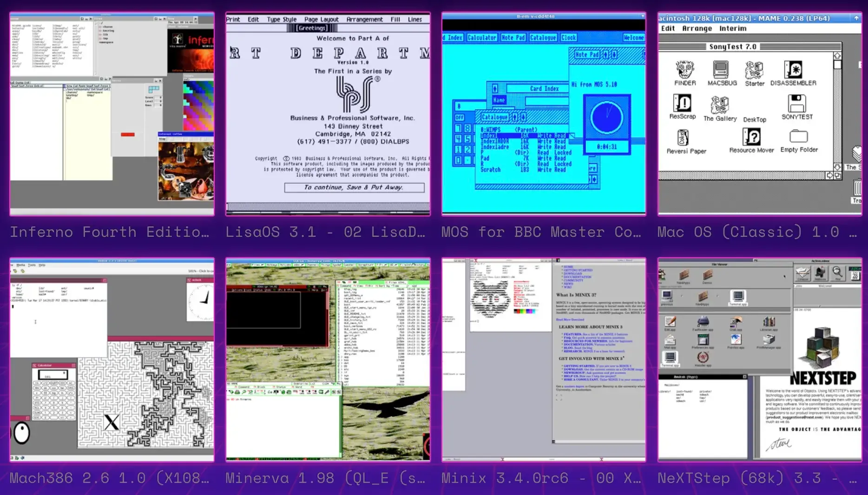Click the raccoon ASCII art in Minix screenshot
Viewport: 868px width, 495px height.
pyautogui.click(x=490, y=299)
